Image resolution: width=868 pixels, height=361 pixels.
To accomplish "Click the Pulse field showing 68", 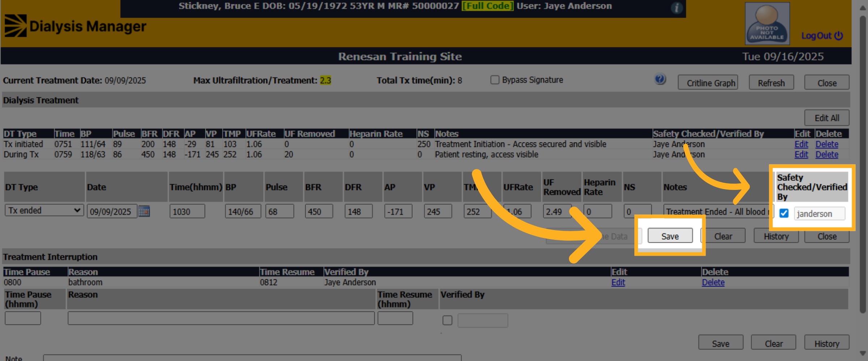I will pos(280,211).
